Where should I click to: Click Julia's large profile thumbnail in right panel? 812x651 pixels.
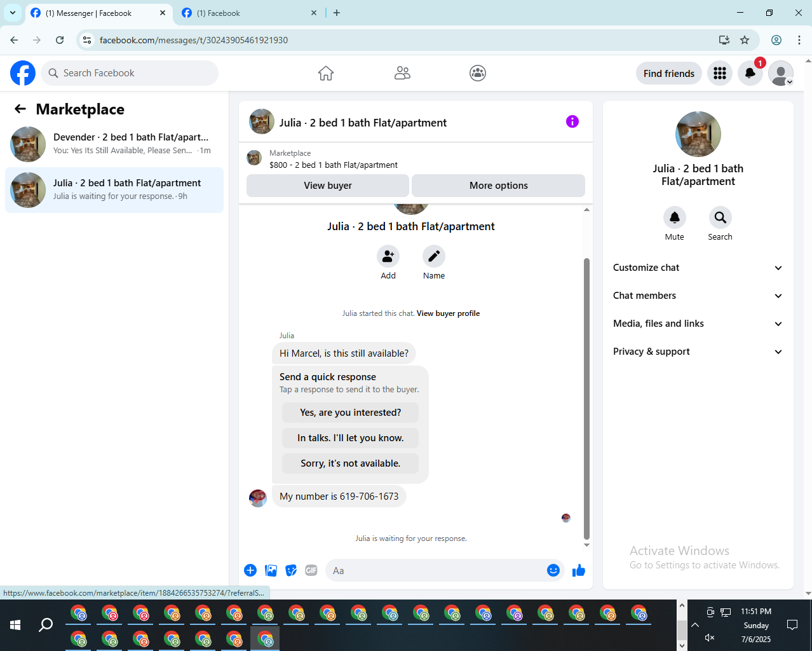coord(698,134)
